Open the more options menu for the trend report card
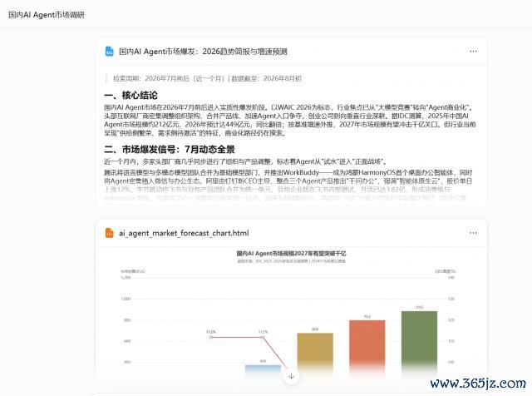This screenshot has height=396, width=532. (473, 52)
